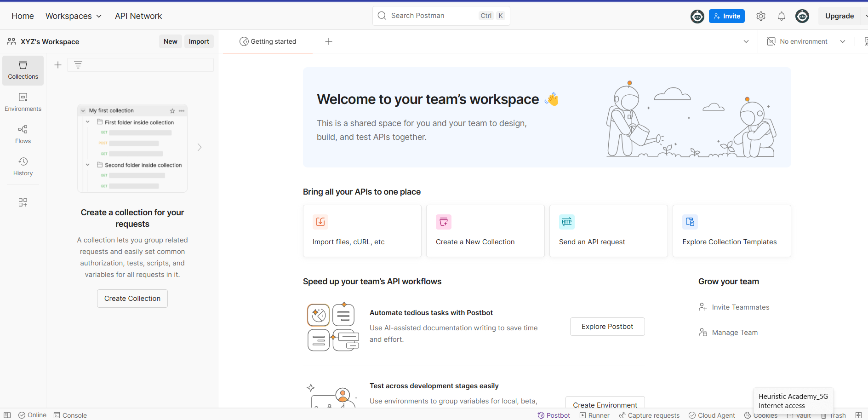Go to Home in top navigation
The image size is (868, 420).
(23, 16)
